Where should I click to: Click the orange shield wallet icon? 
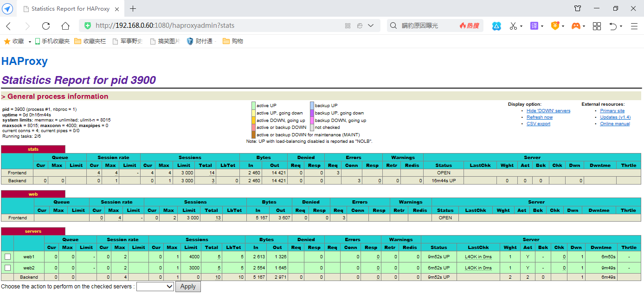pos(555,26)
